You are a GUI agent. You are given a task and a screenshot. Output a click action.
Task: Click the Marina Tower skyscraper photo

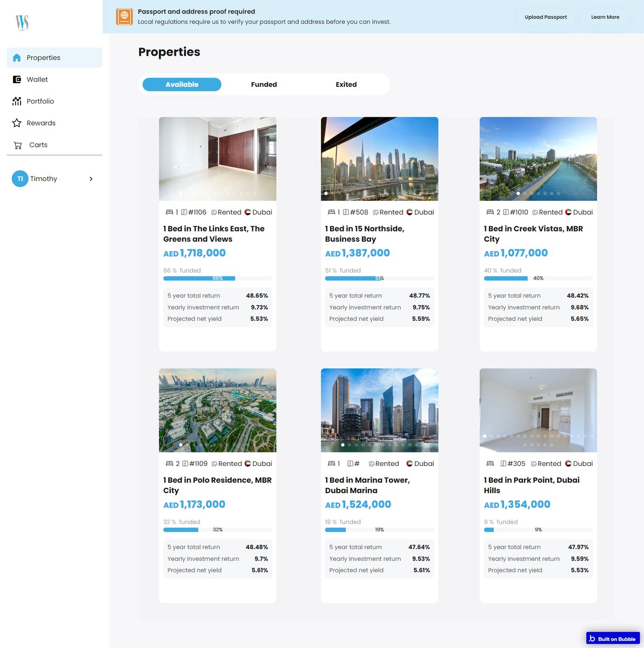click(x=379, y=410)
